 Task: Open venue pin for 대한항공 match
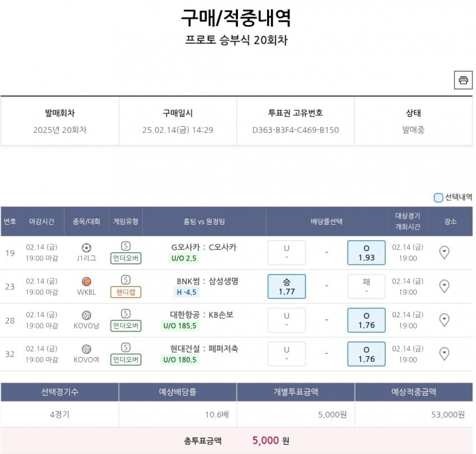pos(444,320)
